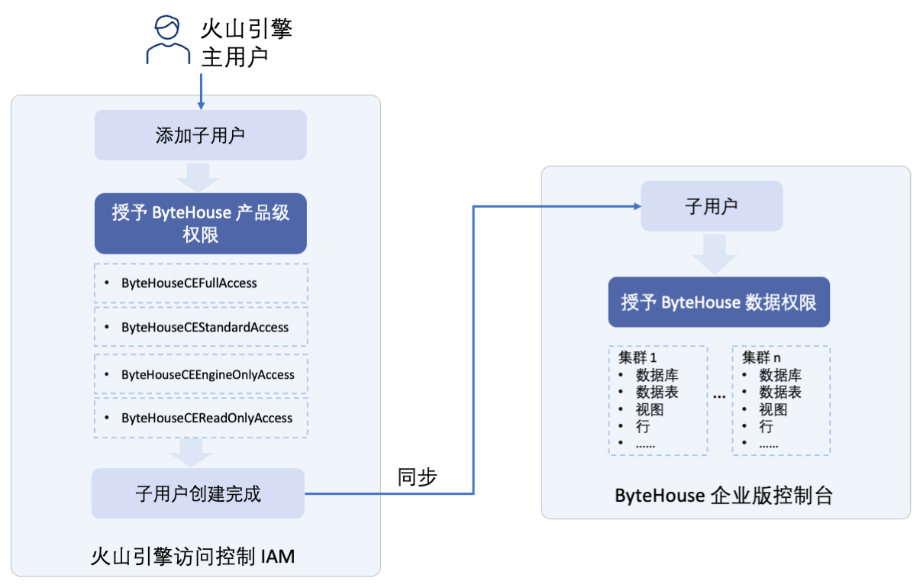Select '视图' under 集群 1
The width and height of the screenshot is (920, 588).
[x=650, y=409]
